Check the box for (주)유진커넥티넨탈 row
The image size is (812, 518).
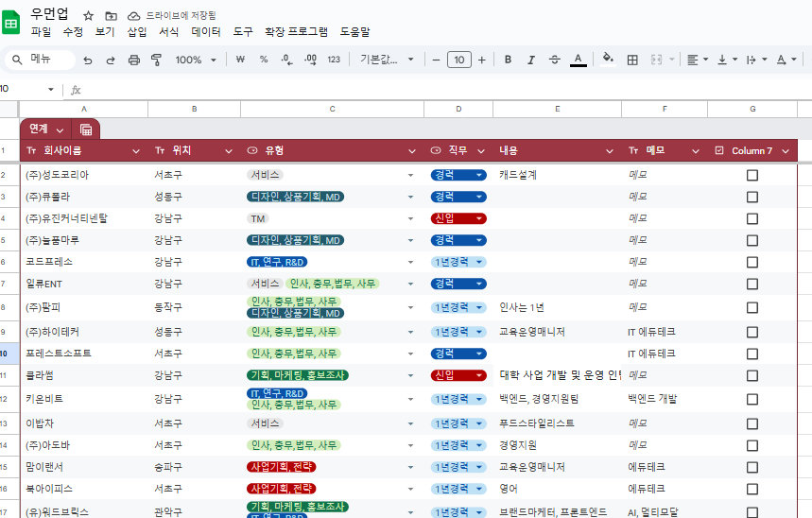point(752,218)
